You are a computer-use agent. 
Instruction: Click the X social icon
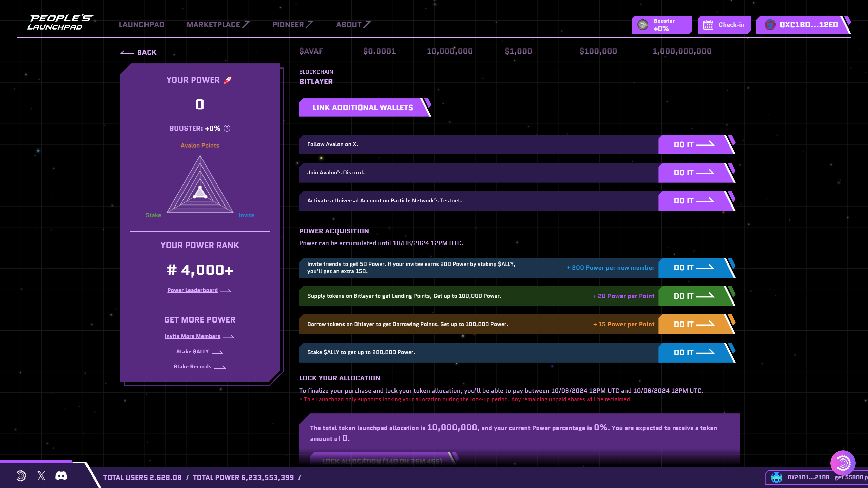click(41, 476)
